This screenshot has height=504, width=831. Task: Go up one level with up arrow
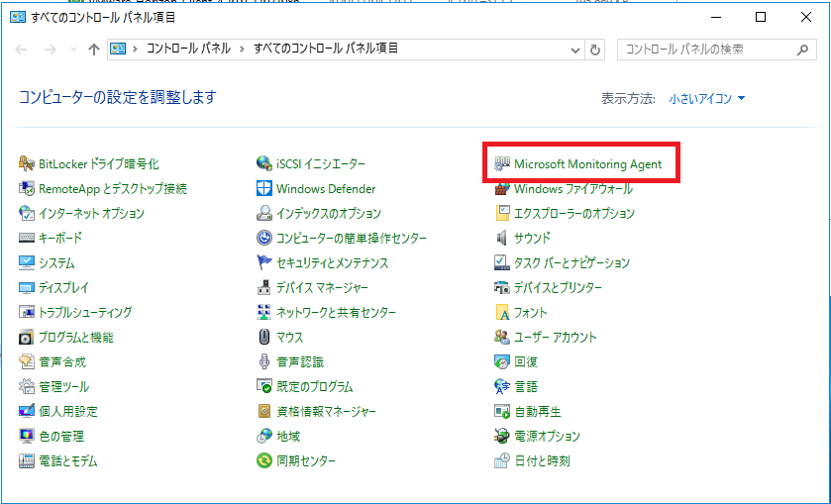coord(94,50)
